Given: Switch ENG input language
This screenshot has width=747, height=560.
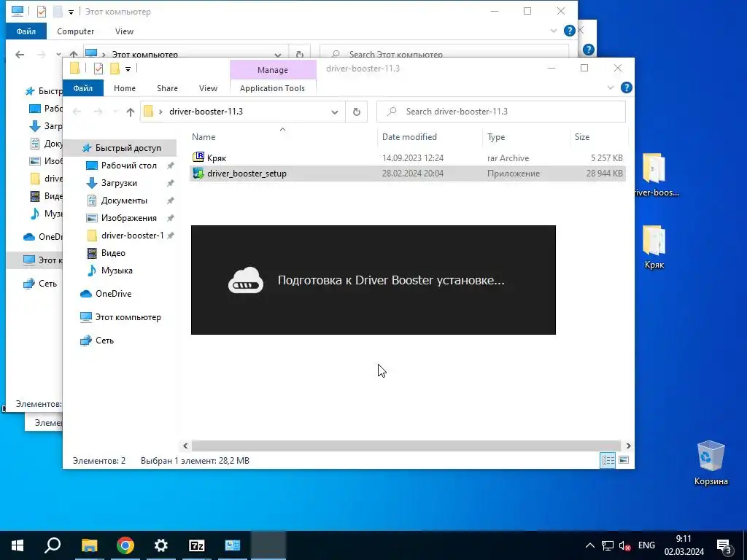Looking at the screenshot, I should [646, 545].
